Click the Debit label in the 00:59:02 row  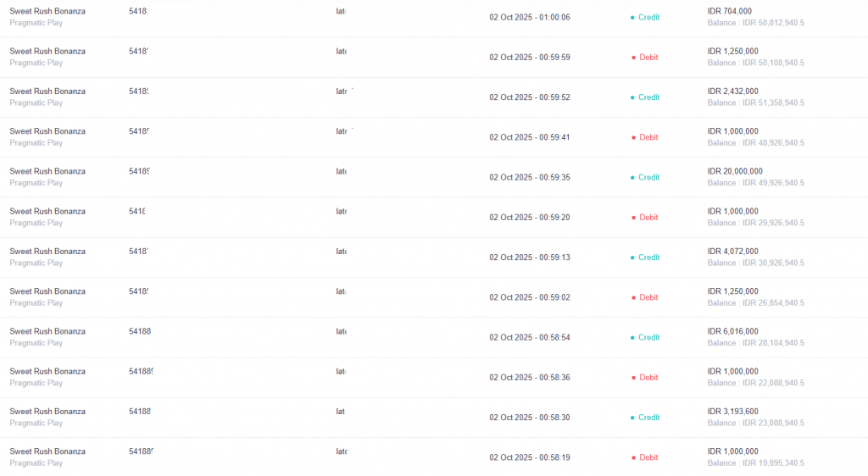(x=648, y=297)
